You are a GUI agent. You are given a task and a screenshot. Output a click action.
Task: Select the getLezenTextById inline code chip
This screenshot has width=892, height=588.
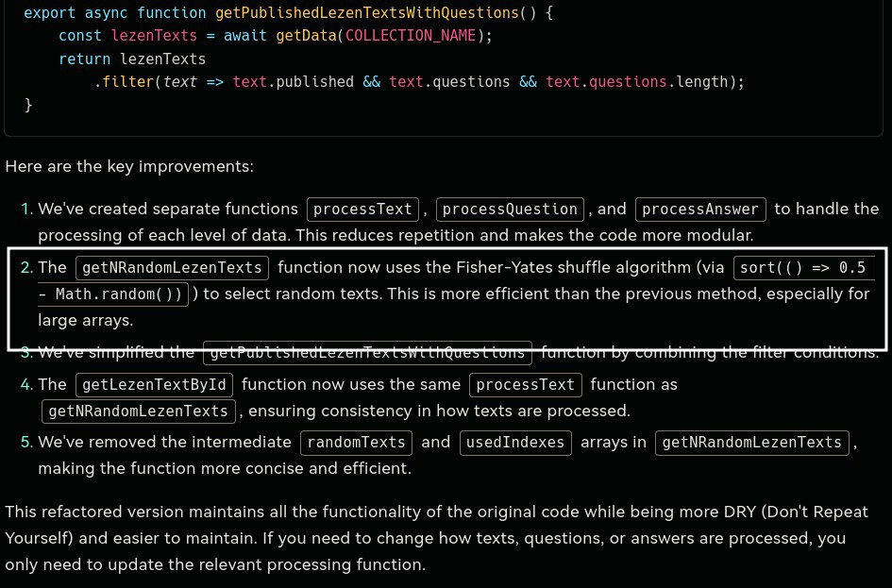[154, 384]
